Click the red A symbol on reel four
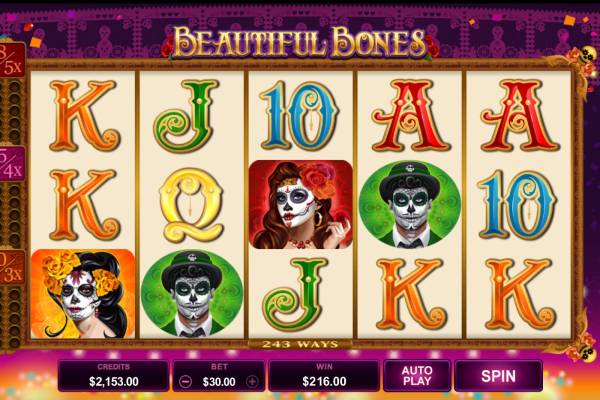600x400 pixels. point(411,116)
